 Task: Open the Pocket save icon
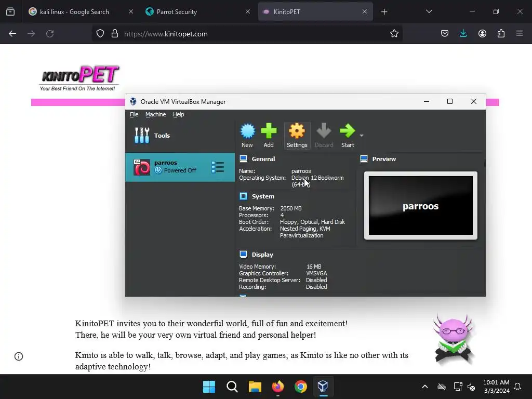(445, 34)
